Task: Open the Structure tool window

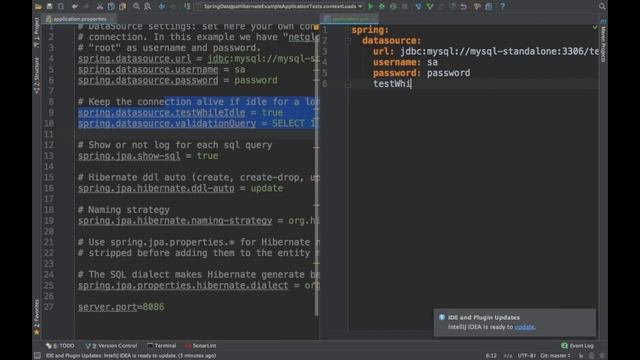Action: pyautogui.click(x=37, y=76)
